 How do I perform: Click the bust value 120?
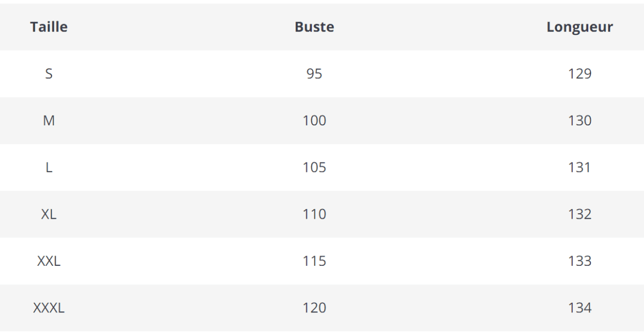[x=314, y=308]
